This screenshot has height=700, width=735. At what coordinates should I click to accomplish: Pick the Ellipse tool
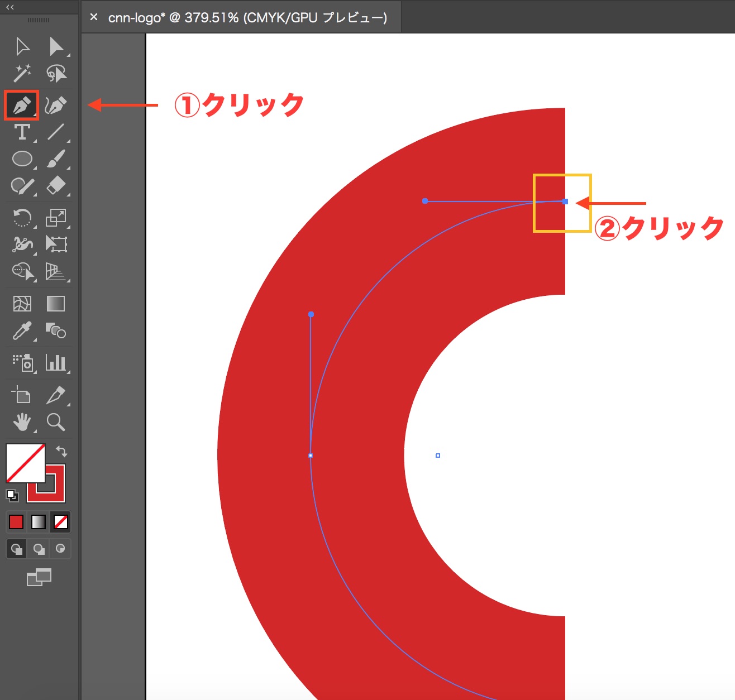(x=22, y=159)
